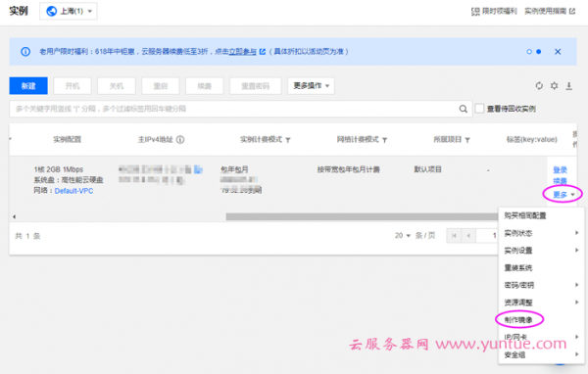Click the left scroll arrow below the table
The width and height of the screenshot is (588, 374).
(x=15, y=216)
